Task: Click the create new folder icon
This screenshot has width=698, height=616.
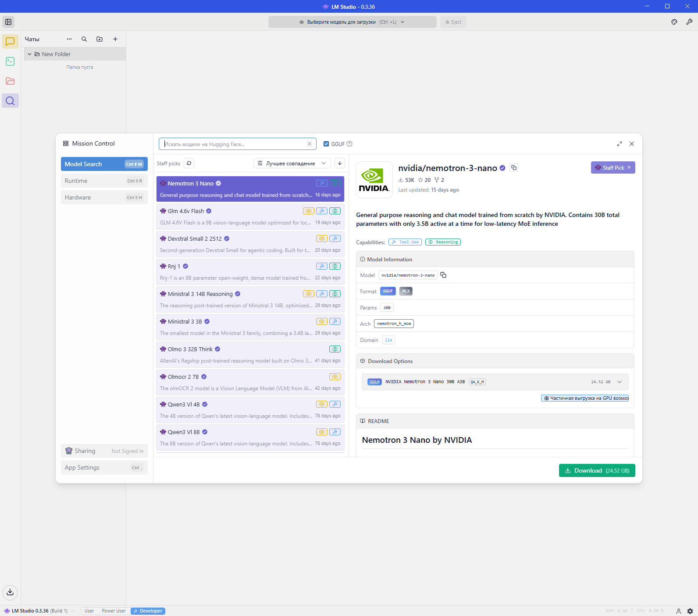Action: pyautogui.click(x=100, y=39)
